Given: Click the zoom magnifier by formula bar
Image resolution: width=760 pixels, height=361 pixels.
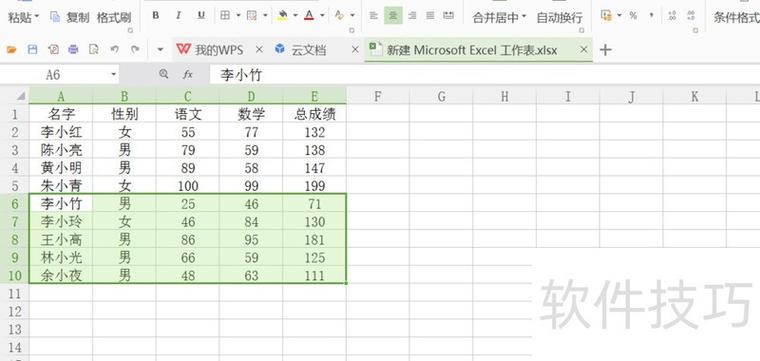Looking at the screenshot, I should coord(164,74).
